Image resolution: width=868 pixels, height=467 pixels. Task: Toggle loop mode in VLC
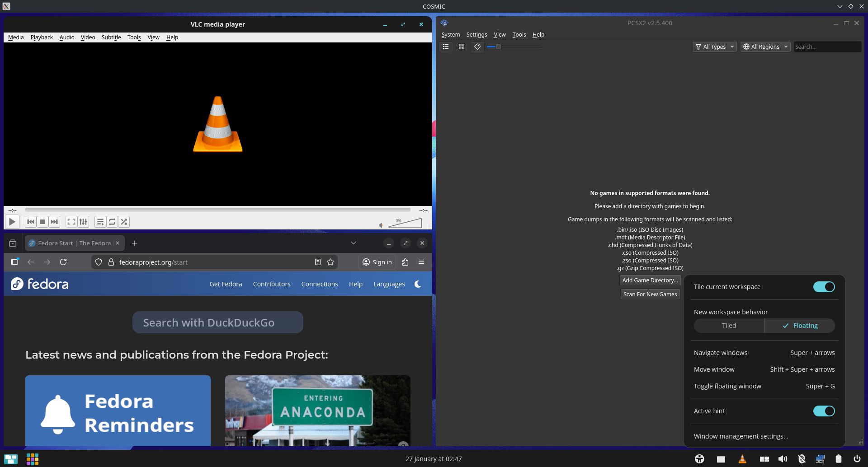click(112, 222)
